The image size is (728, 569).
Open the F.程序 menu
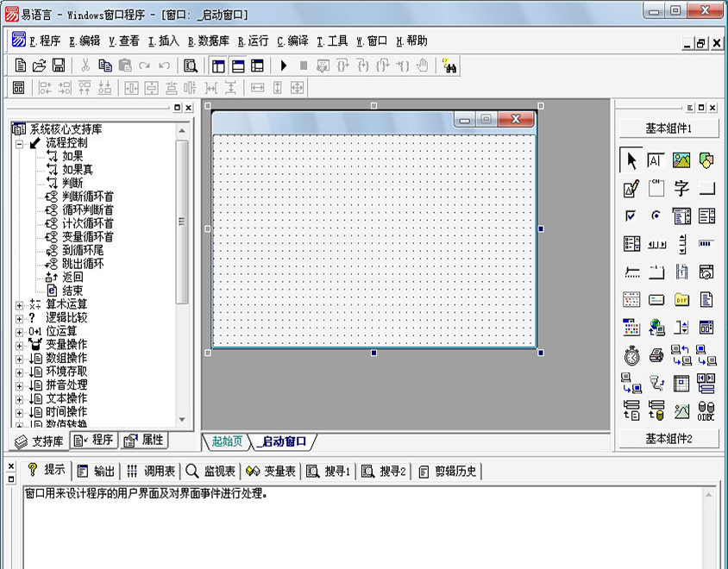coord(45,41)
